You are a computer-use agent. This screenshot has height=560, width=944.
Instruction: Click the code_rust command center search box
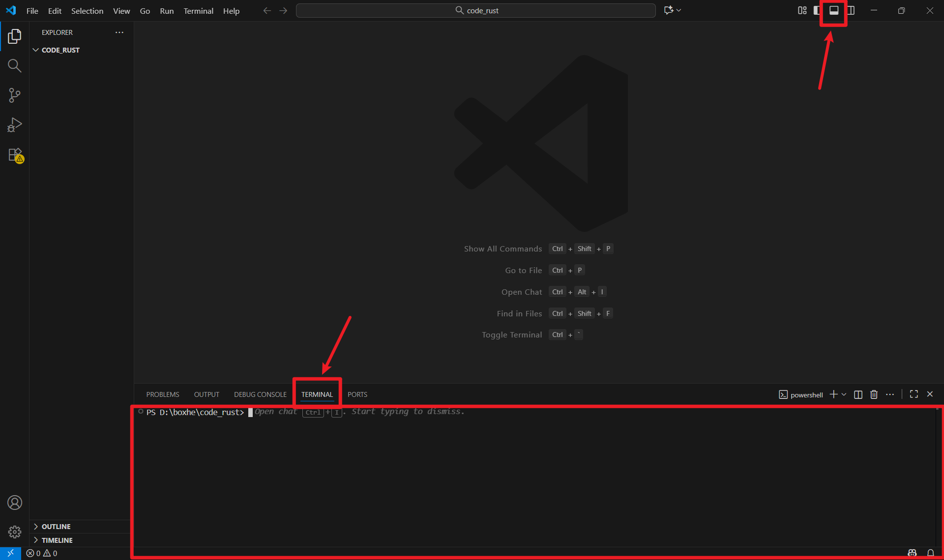(x=475, y=10)
